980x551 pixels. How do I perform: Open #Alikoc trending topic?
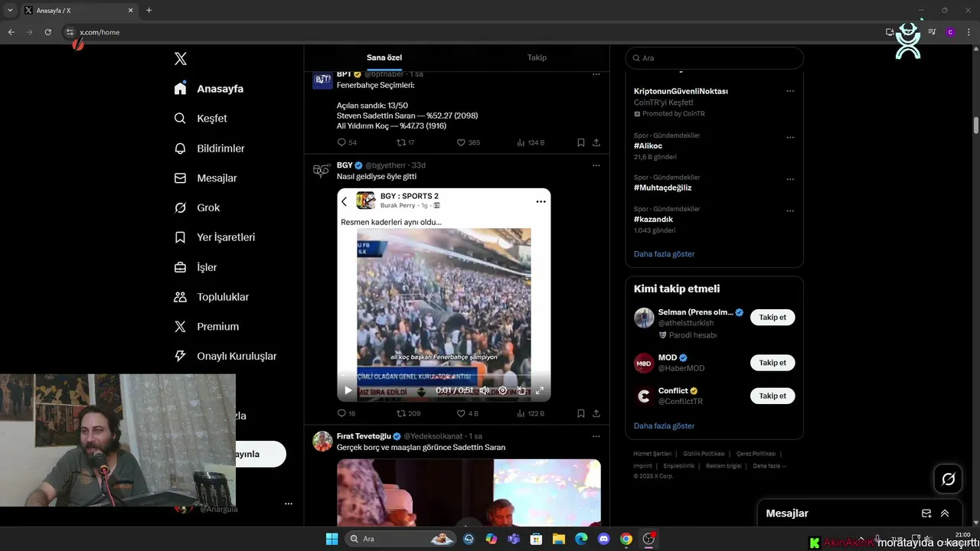point(648,146)
